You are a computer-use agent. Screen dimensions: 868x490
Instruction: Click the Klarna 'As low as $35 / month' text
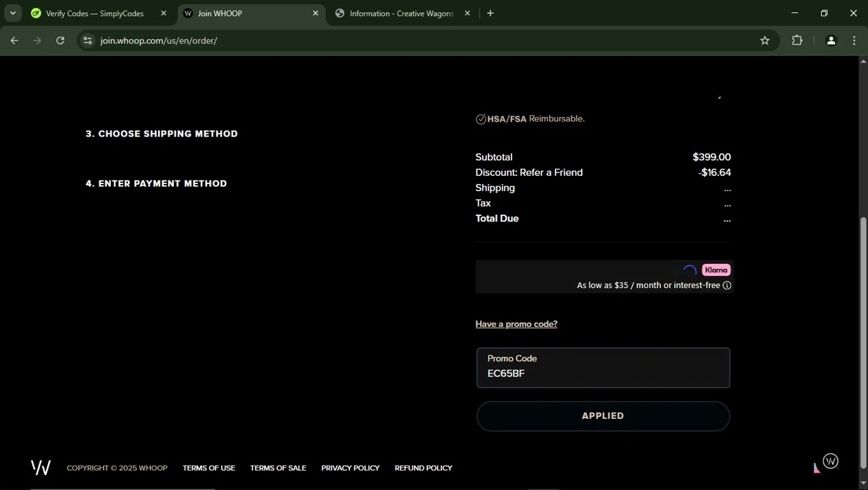click(648, 285)
